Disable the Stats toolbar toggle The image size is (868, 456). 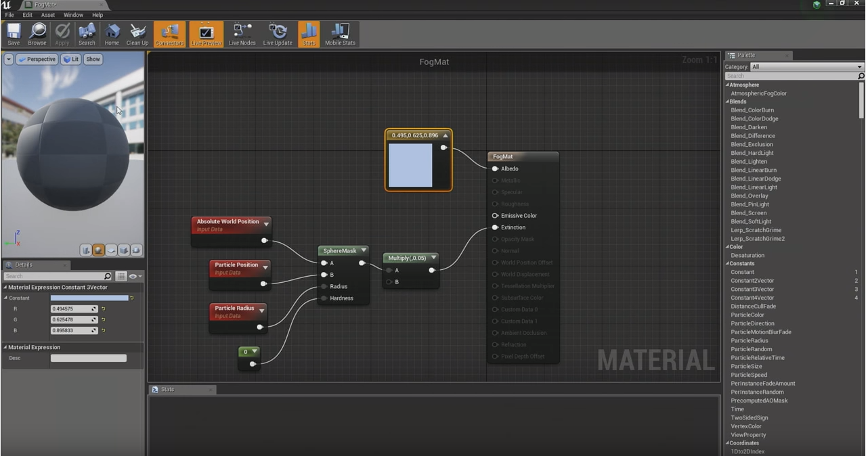click(x=309, y=32)
